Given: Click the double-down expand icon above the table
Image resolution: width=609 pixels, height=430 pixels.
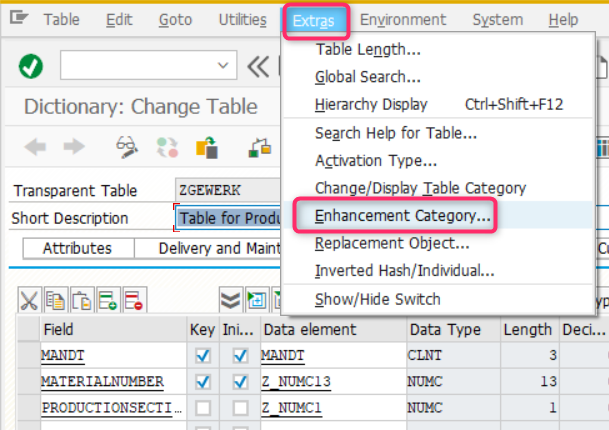Looking at the screenshot, I should pyautogui.click(x=230, y=299).
